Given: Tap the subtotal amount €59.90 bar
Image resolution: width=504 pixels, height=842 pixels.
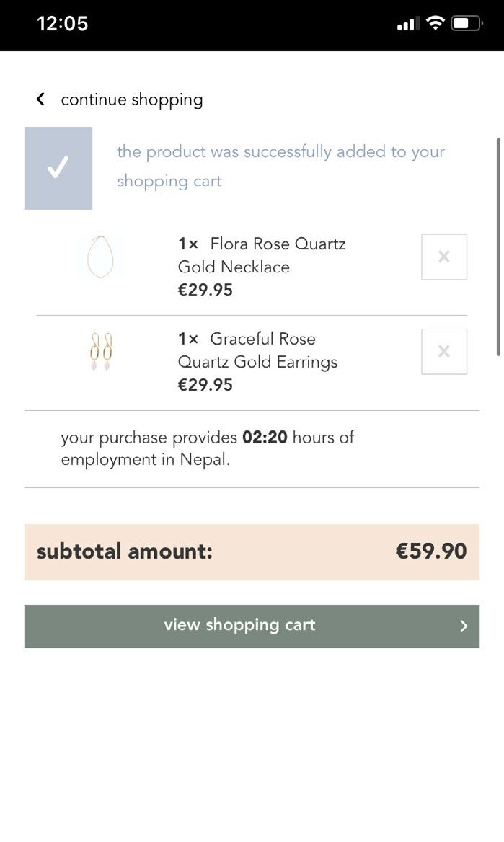Looking at the screenshot, I should (252, 551).
